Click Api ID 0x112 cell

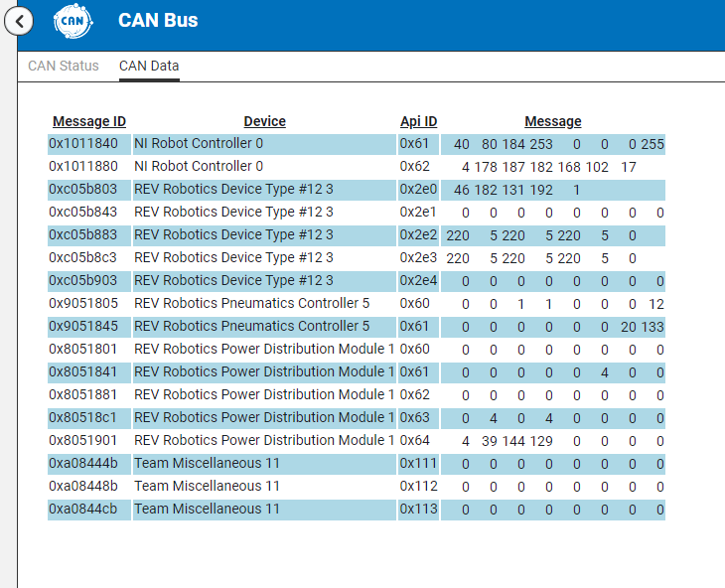click(x=418, y=487)
